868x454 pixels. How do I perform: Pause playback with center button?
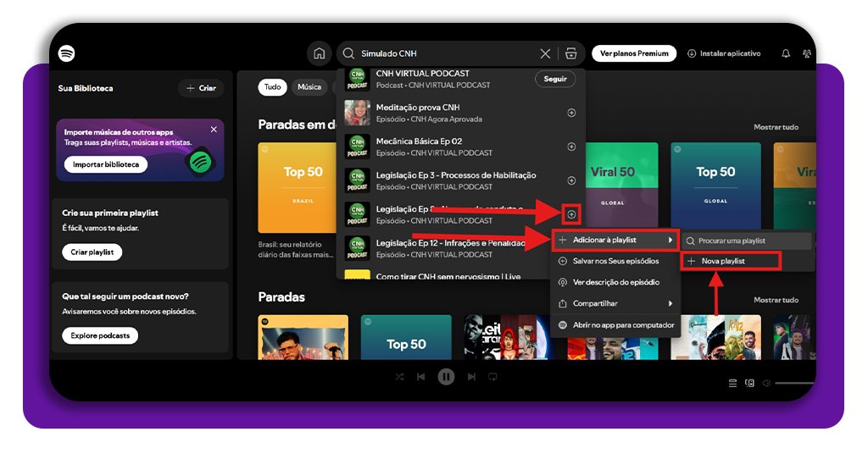pyautogui.click(x=446, y=377)
